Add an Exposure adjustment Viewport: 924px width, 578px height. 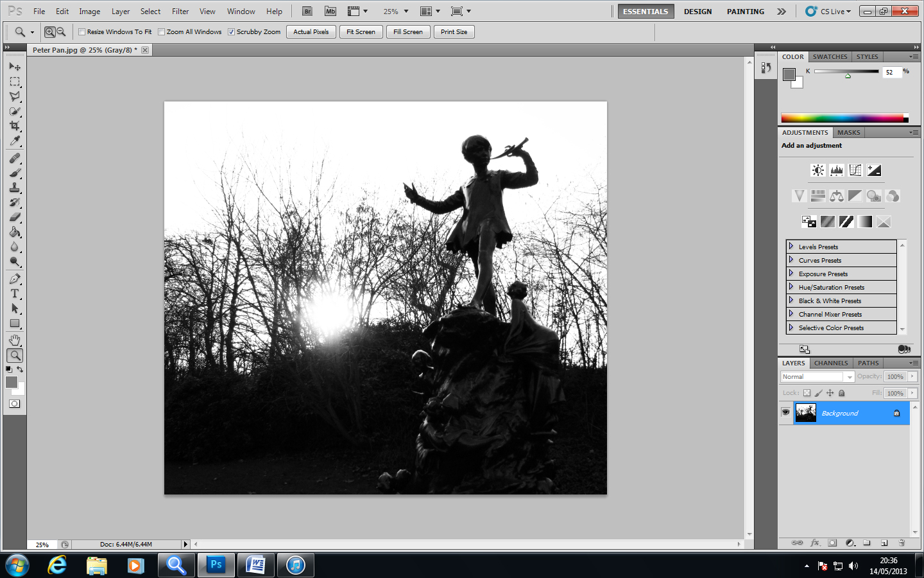874,170
